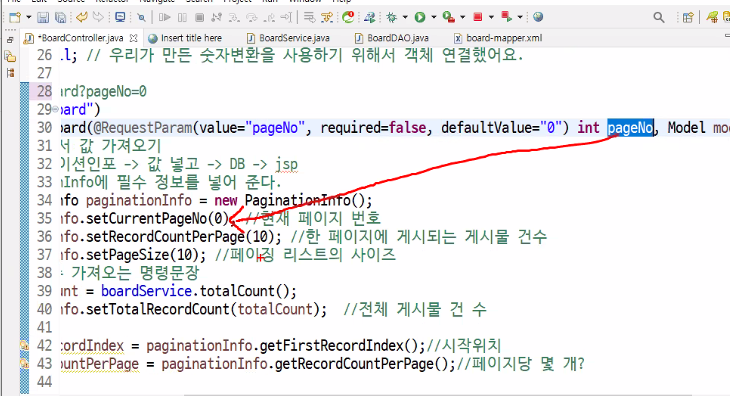Collapse the fold marker at line 29
The image size is (730, 396).
pos(55,109)
